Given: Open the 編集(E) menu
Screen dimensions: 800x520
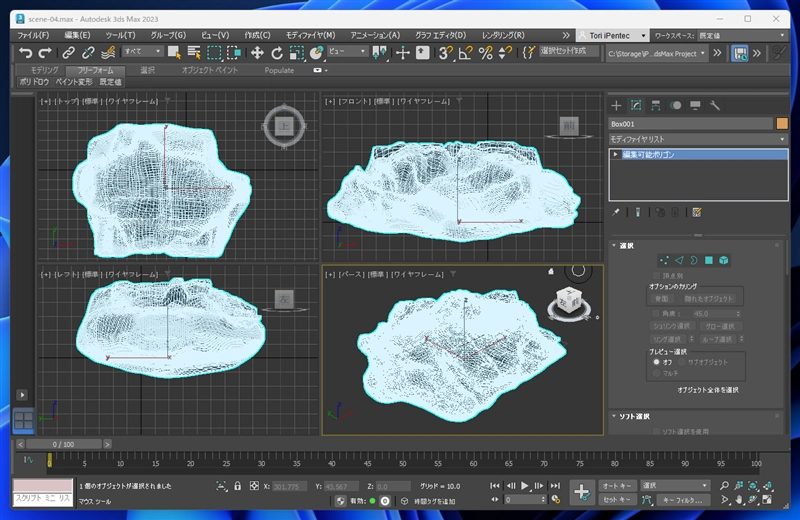Looking at the screenshot, I should [x=77, y=35].
